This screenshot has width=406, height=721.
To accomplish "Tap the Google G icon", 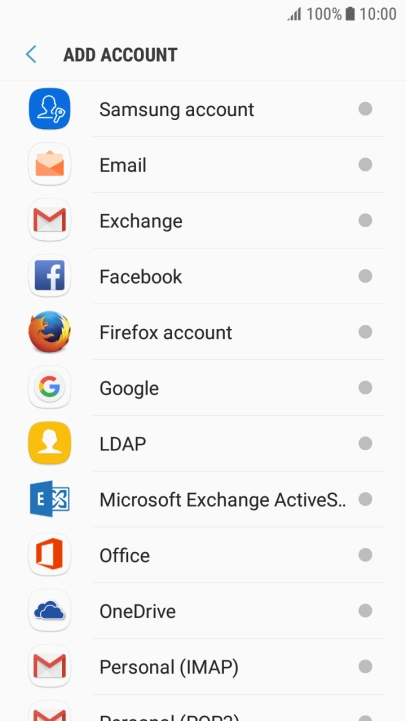I will coord(50,388).
